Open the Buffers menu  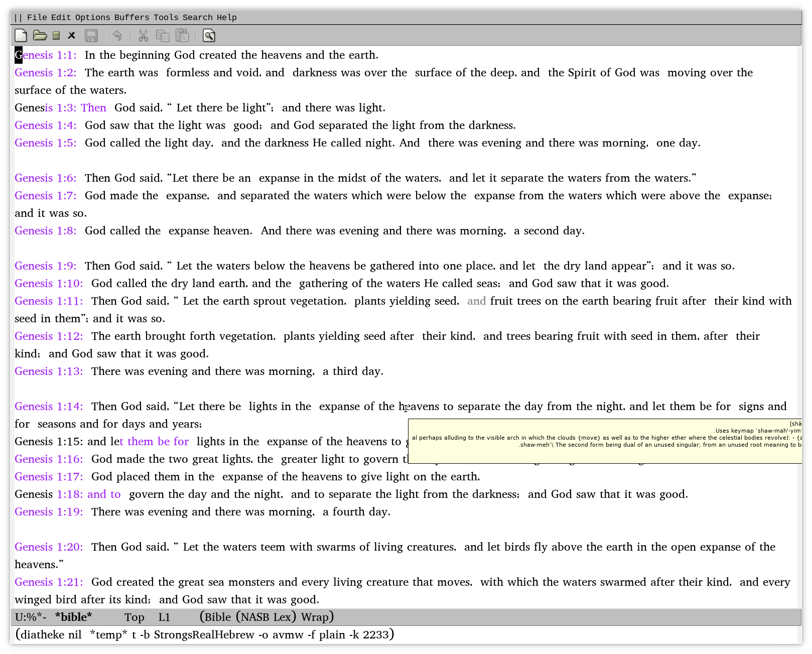(131, 18)
